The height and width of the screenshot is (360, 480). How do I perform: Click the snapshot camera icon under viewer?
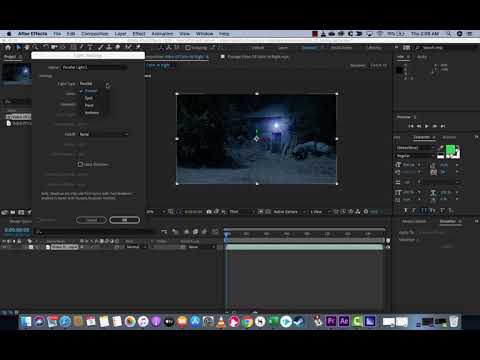pos(209,212)
